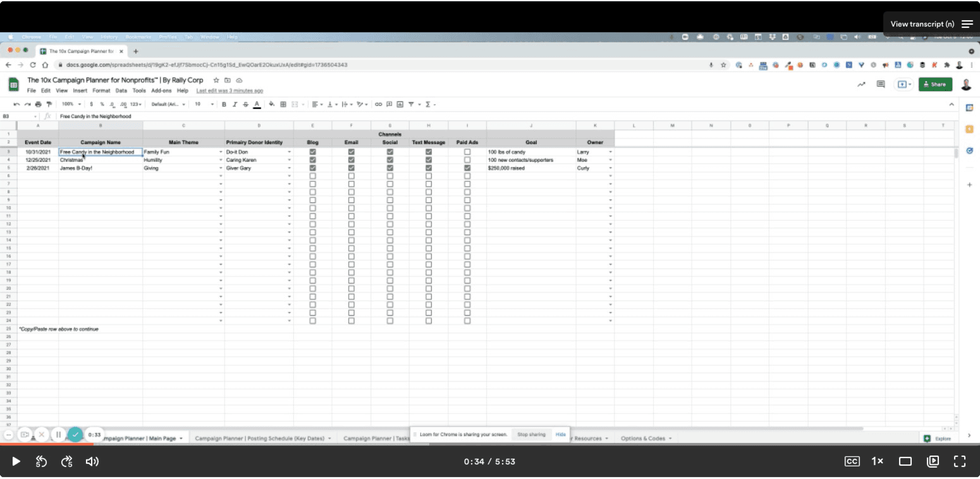The height and width of the screenshot is (479, 980).
Task: Open the Format menu
Action: pyautogui.click(x=101, y=90)
